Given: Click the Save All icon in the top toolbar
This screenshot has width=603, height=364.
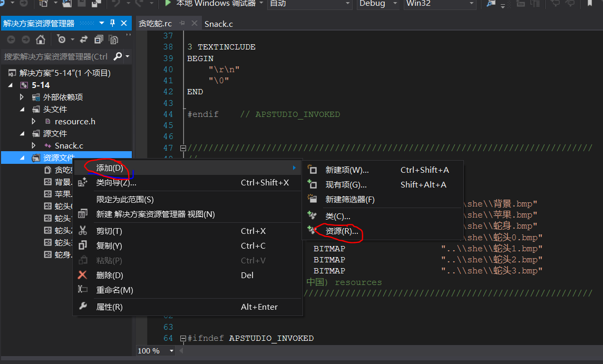Looking at the screenshot, I should click(96, 4).
